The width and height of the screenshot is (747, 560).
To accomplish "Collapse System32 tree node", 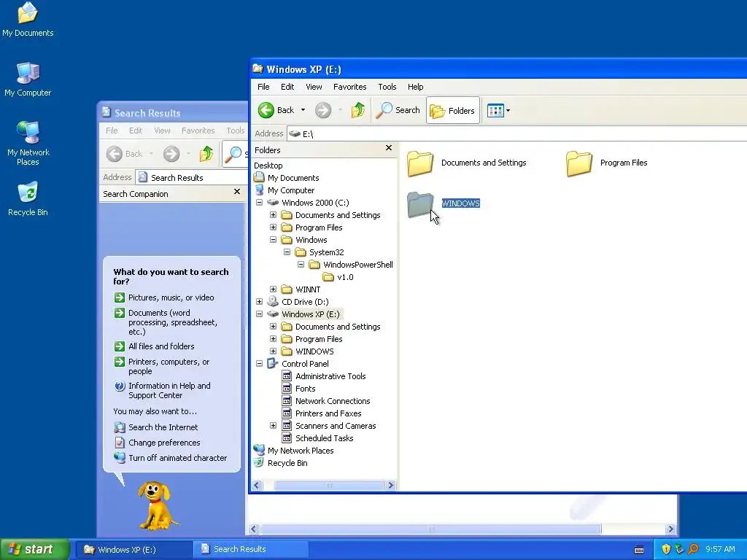I will (287, 252).
